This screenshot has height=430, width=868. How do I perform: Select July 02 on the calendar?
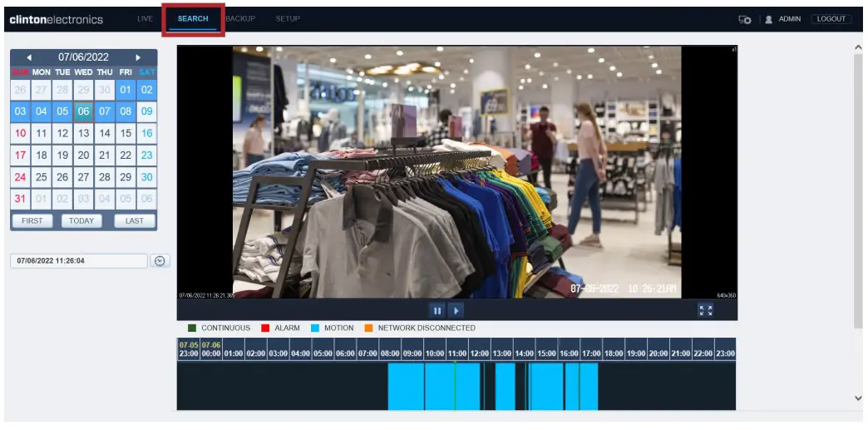click(146, 90)
